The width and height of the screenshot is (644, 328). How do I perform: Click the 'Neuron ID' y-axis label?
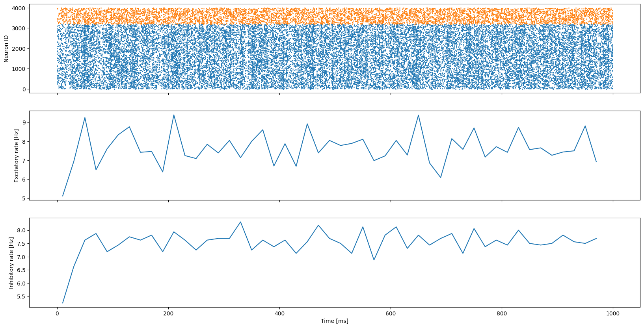point(6,49)
